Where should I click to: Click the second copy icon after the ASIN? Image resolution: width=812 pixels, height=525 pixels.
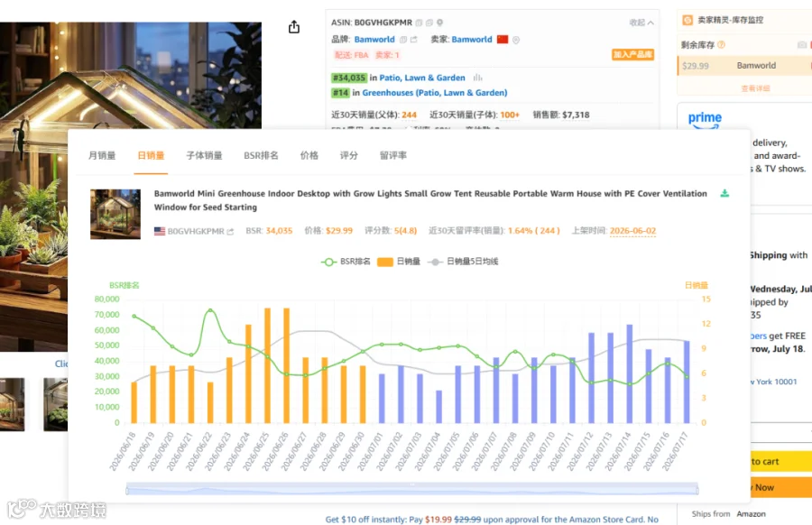coord(429,23)
